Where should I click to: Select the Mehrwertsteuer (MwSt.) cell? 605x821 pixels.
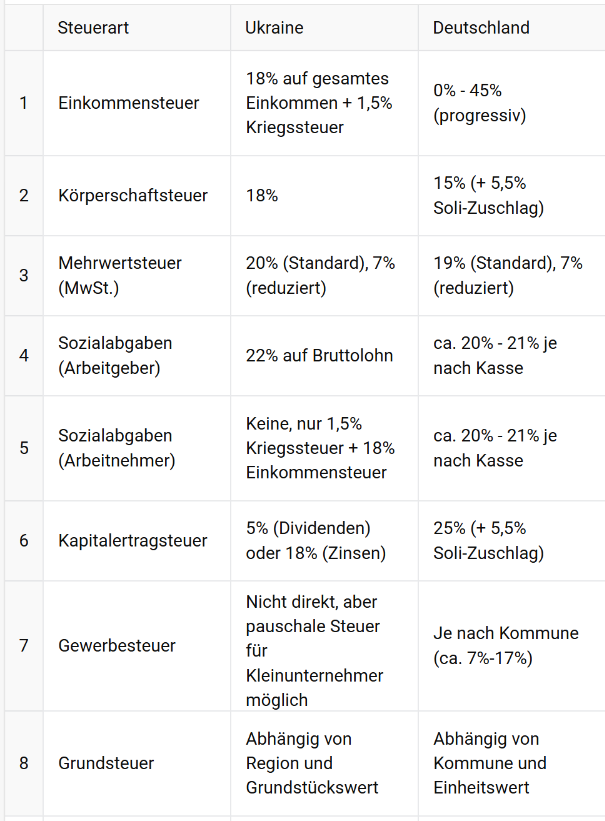pyautogui.click(x=121, y=275)
